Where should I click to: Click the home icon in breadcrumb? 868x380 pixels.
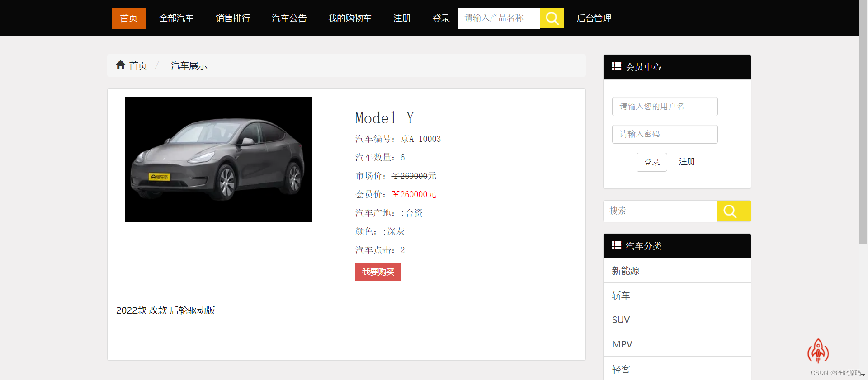tap(120, 65)
